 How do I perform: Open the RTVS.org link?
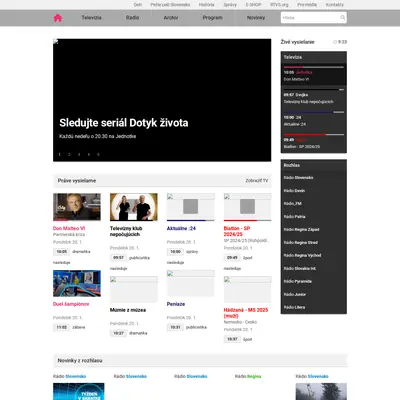click(x=279, y=5)
